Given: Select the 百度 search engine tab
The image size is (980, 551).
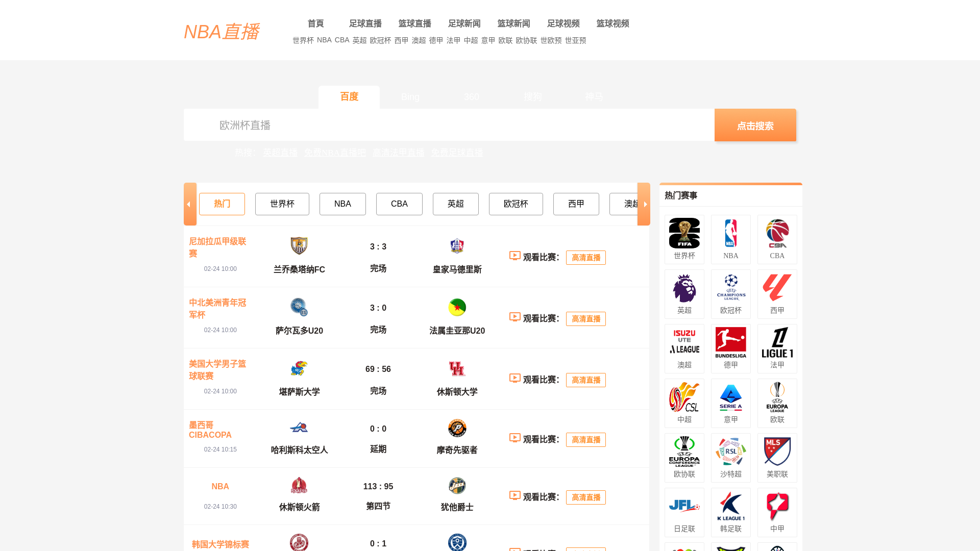Looking at the screenshot, I should (349, 97).
